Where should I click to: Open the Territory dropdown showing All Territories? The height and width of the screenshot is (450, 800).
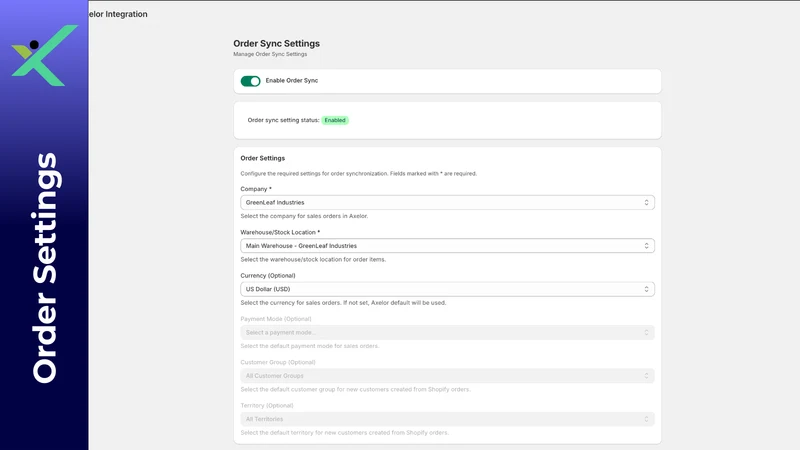(447, 419)
